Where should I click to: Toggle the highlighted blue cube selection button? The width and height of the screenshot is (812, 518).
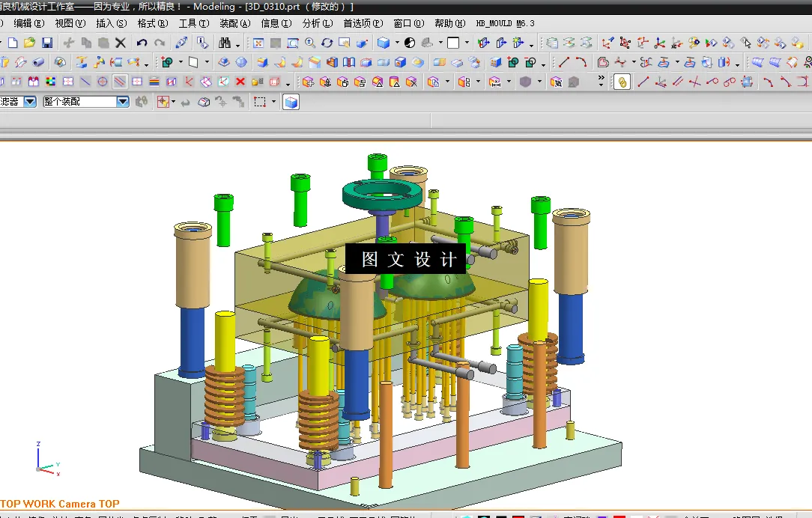coord(291,102)
